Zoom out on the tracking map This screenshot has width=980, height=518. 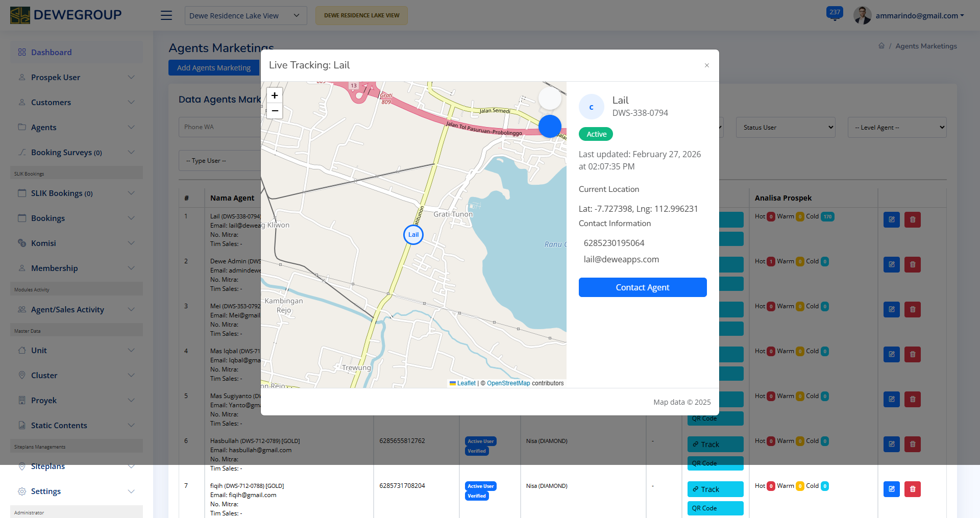pos(275,111)
